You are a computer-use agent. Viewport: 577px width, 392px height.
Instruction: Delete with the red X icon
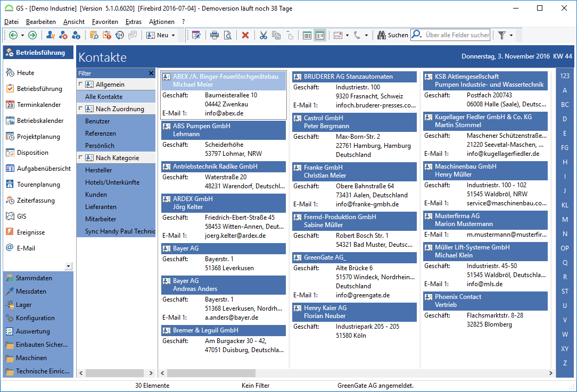[245, 35]
